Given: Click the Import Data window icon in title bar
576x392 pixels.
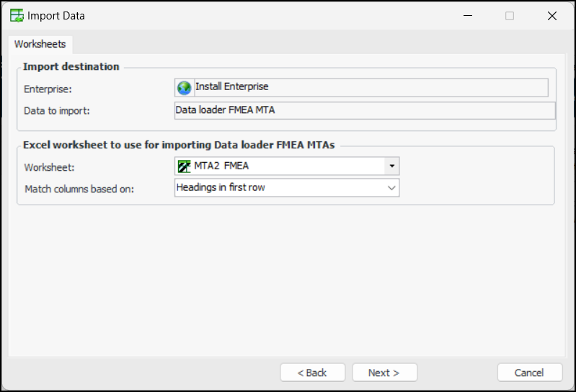Looking at the screenshot, I should click(17, 15).
